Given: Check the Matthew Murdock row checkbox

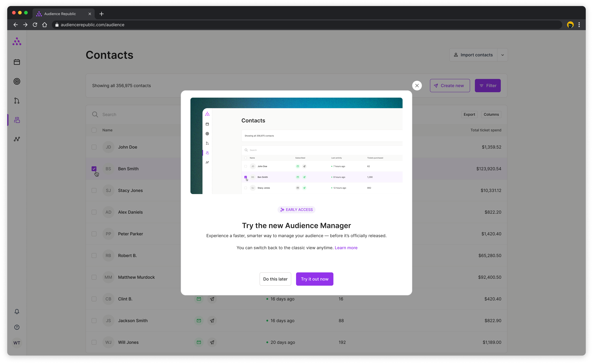Looking at the screenshot, I should click(94, 277).
